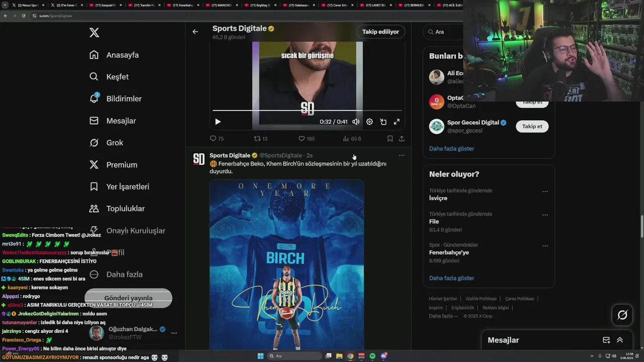Open Hizmet Şartları footer link

(x=443, y=299)
